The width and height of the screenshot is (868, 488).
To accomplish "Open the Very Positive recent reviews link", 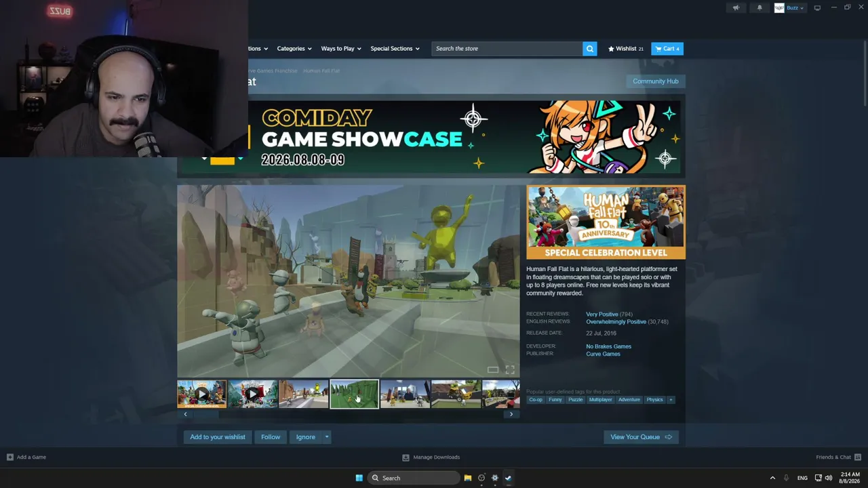I will point(602,314).
